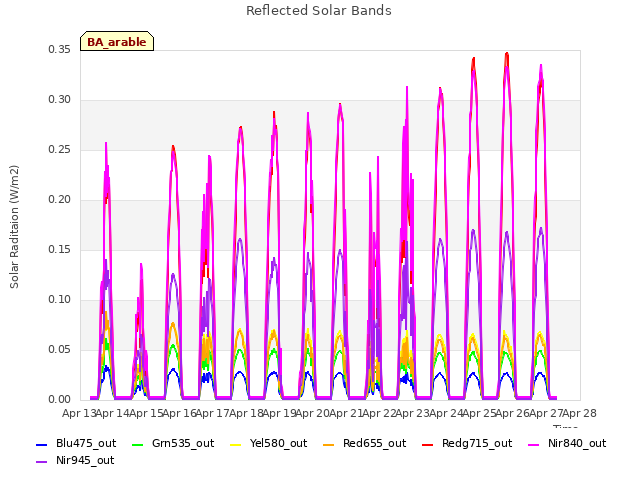This screenshot has width=640, height=480.
Task: Click the 0.25 y-axis tick label
Action: [x=60, y=149]
